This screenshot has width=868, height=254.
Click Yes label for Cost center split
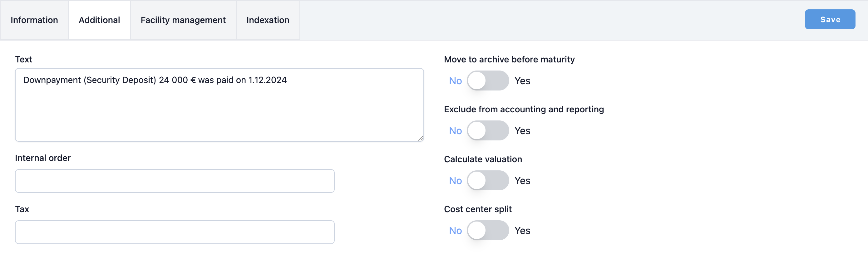click(x=522, y=230)
